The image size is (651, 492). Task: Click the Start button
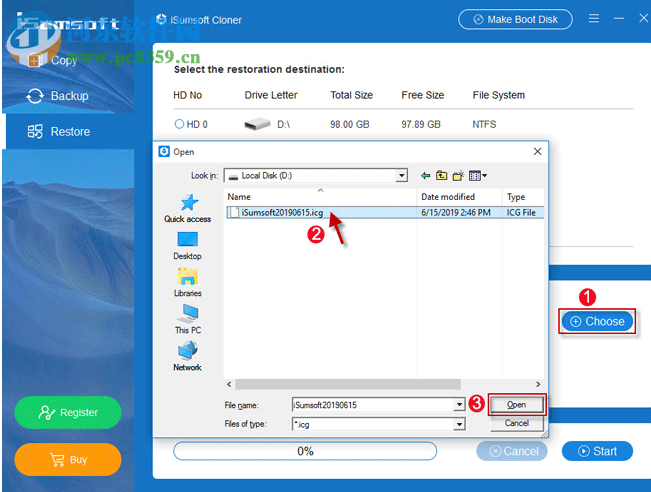[x=597, y=451]
